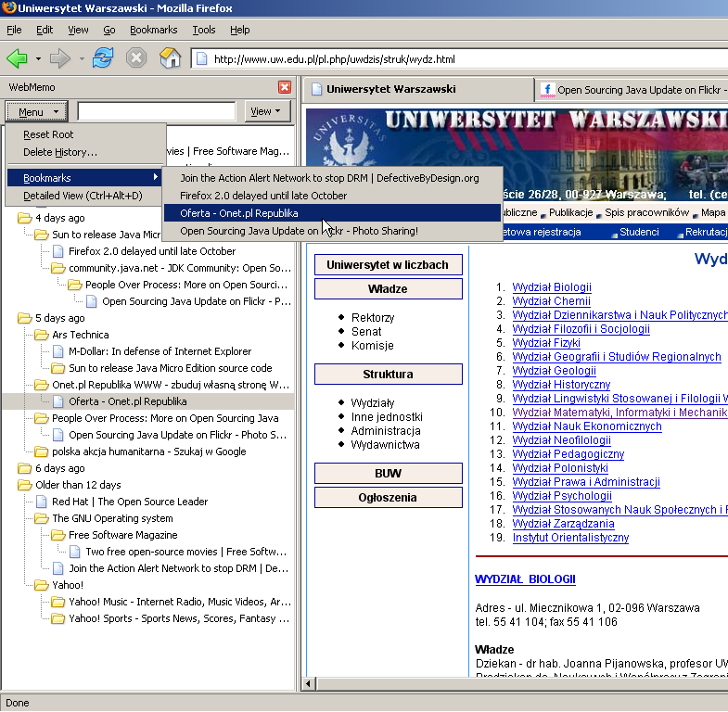Click the 5 days ago folder icon
The image size is (728, 712).
[24, 318]
